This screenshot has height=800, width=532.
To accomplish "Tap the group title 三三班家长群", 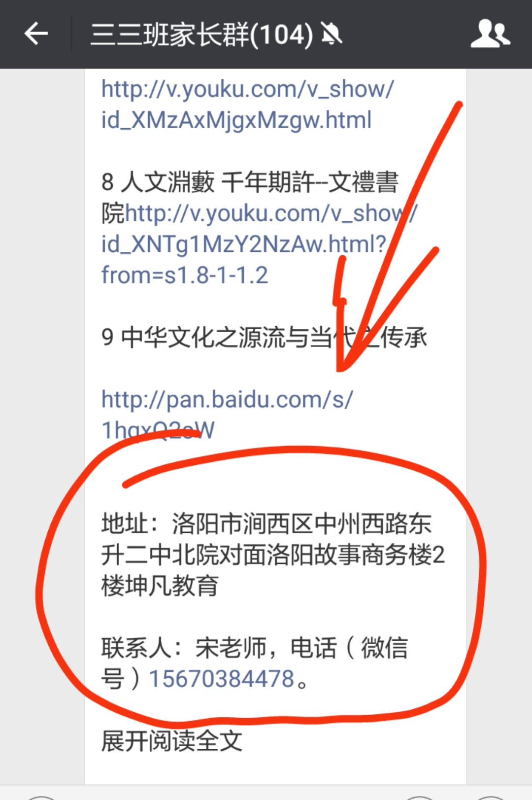I will tap(169, 35).
